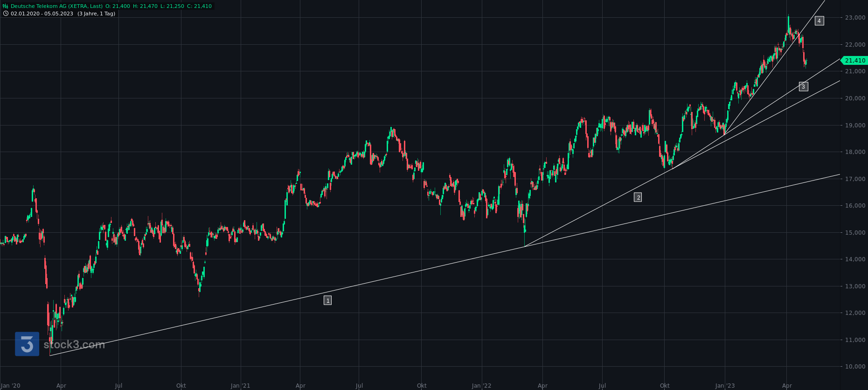Click the 13,000 price axis label
Viewport: 868px width, 390px height.
[855, 286]
